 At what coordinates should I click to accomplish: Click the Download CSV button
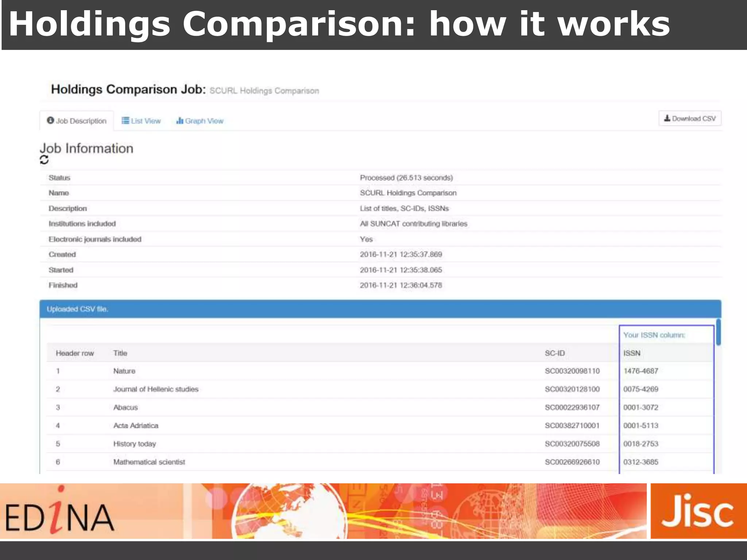click(x=690, y=118)
